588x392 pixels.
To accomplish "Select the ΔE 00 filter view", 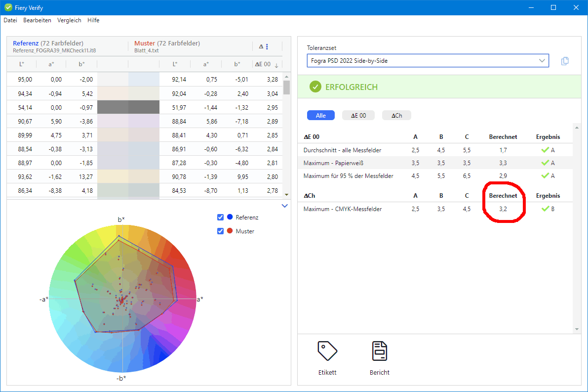I will click(x=358, y=115).
